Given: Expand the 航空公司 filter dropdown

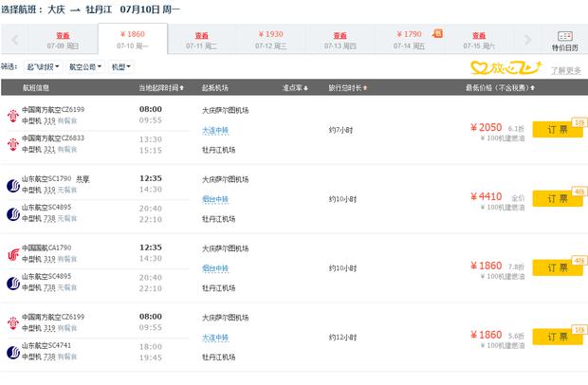Looking at the screenshot, I should point(85,67).
